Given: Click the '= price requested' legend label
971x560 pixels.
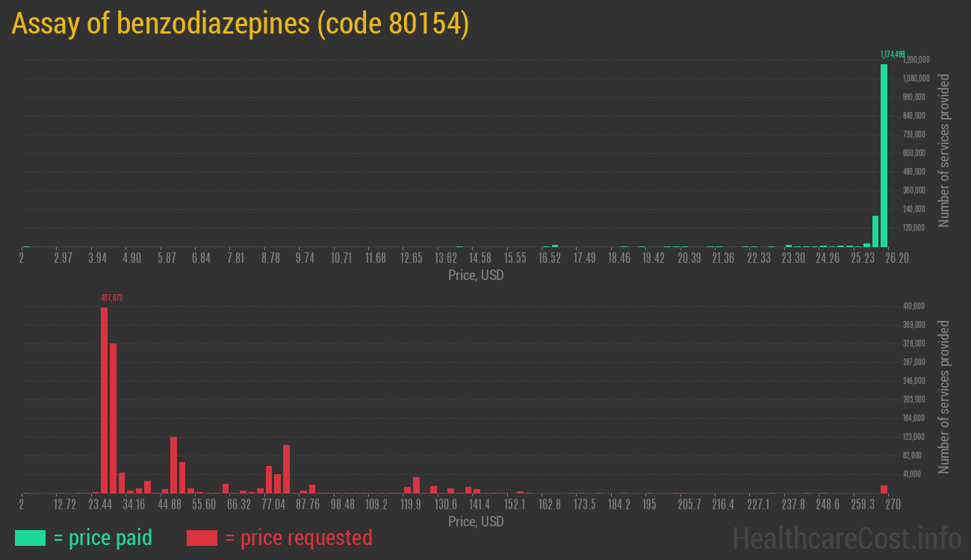Looking at the screenshot, I should tap(298, 538).
